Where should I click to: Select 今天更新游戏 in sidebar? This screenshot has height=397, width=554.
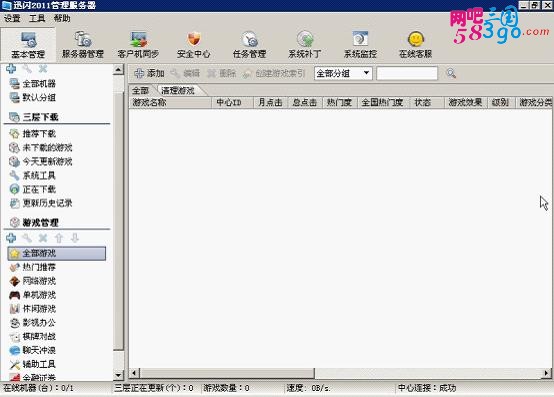coord(41,162)
